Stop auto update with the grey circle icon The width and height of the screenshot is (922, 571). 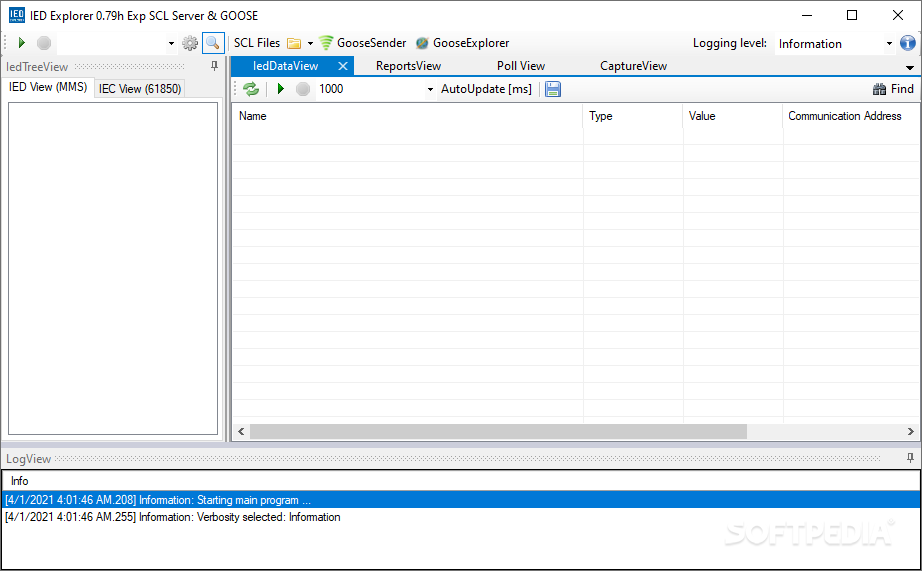[x=303, y=89]
